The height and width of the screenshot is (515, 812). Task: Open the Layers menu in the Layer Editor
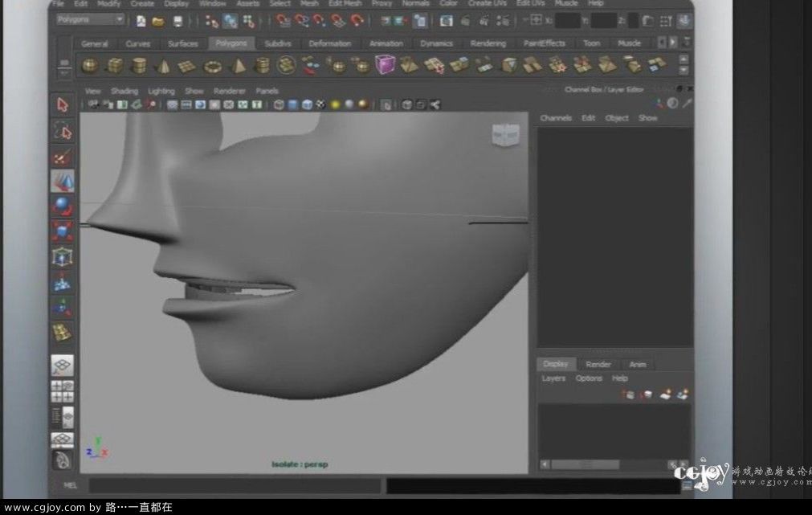pyautogui.click(x=553, y=378)
